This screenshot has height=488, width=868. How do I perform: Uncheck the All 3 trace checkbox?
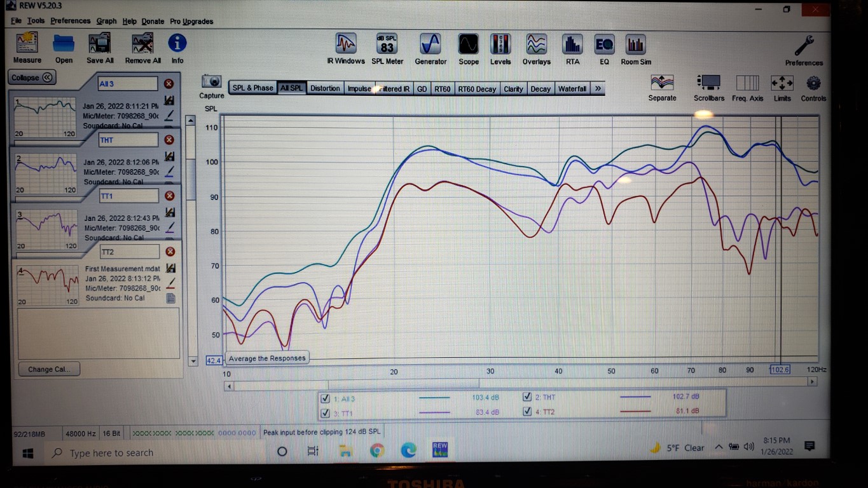coord(326,398)
